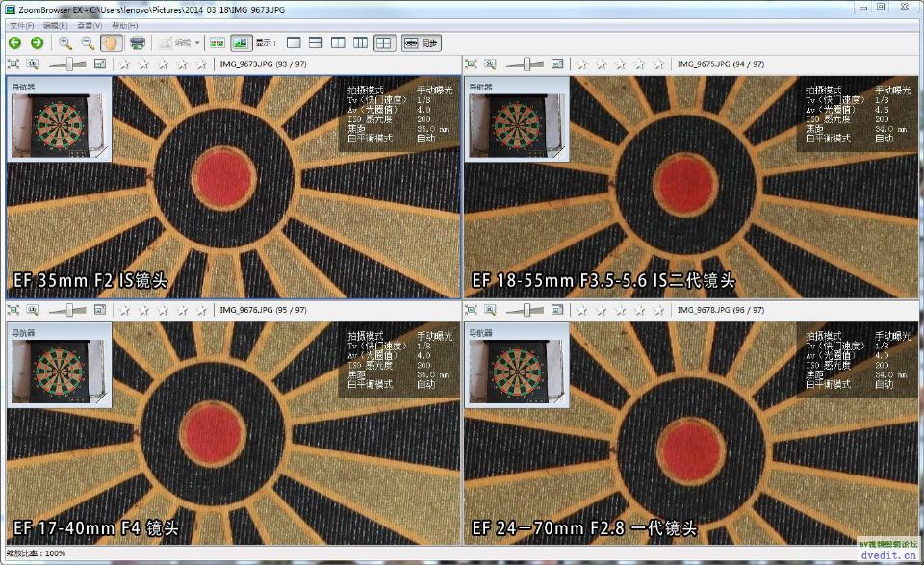Click the ZoomBrowser EX title bar app icon
The image size is (924, 565).
[10, 9]
